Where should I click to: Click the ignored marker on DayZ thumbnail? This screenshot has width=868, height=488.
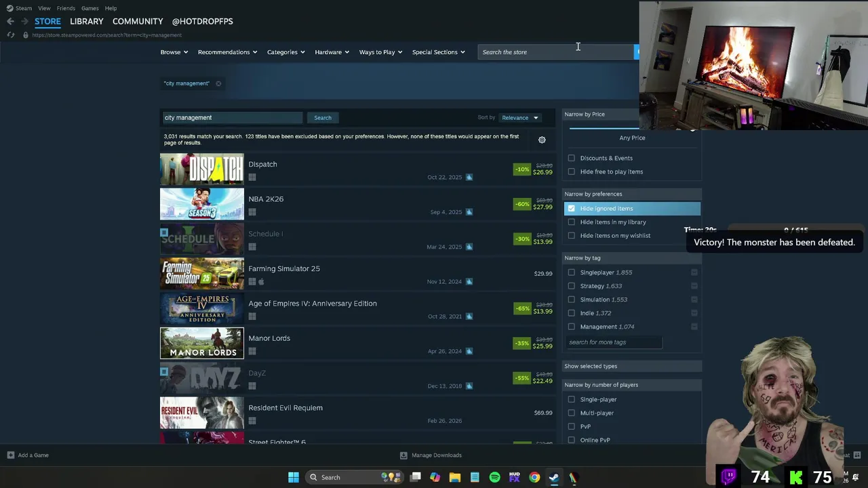pos(164,371)
